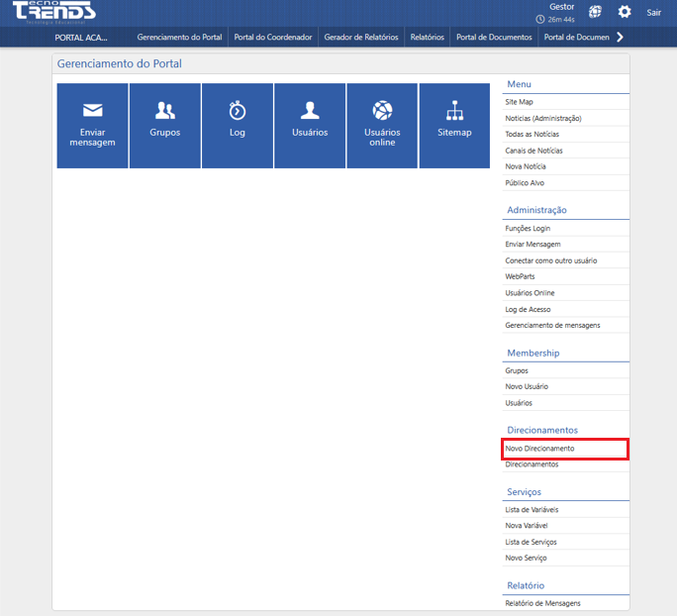Open Relatório de Mensagens link
Viewport: 677px width, 616px height.
click(x=542, y=603)
